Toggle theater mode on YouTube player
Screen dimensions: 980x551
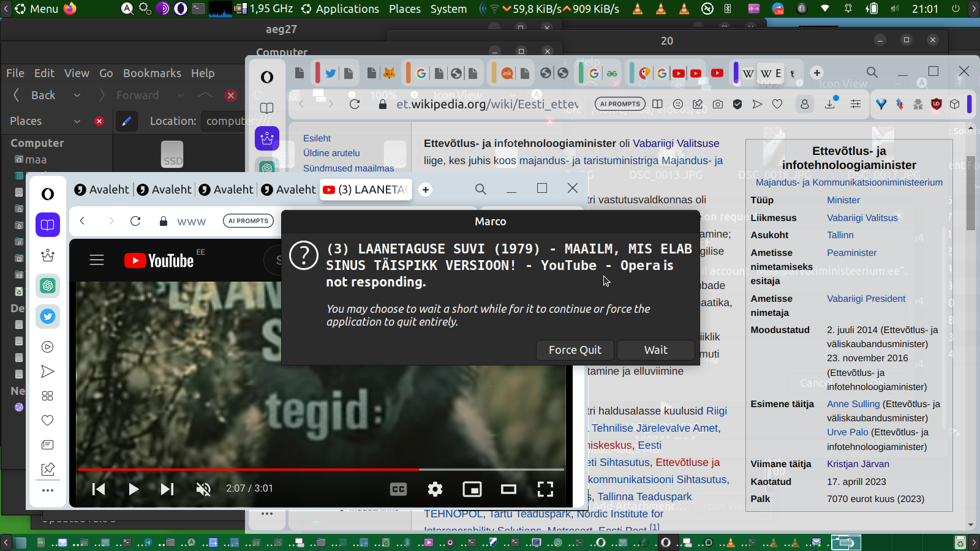[508, 489]
